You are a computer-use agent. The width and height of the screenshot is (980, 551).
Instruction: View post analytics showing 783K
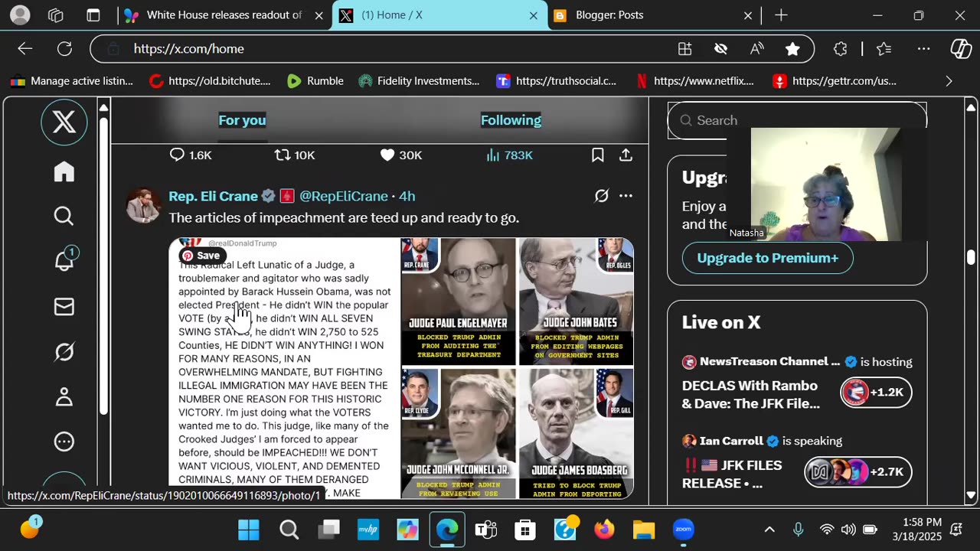coord(509,155)
